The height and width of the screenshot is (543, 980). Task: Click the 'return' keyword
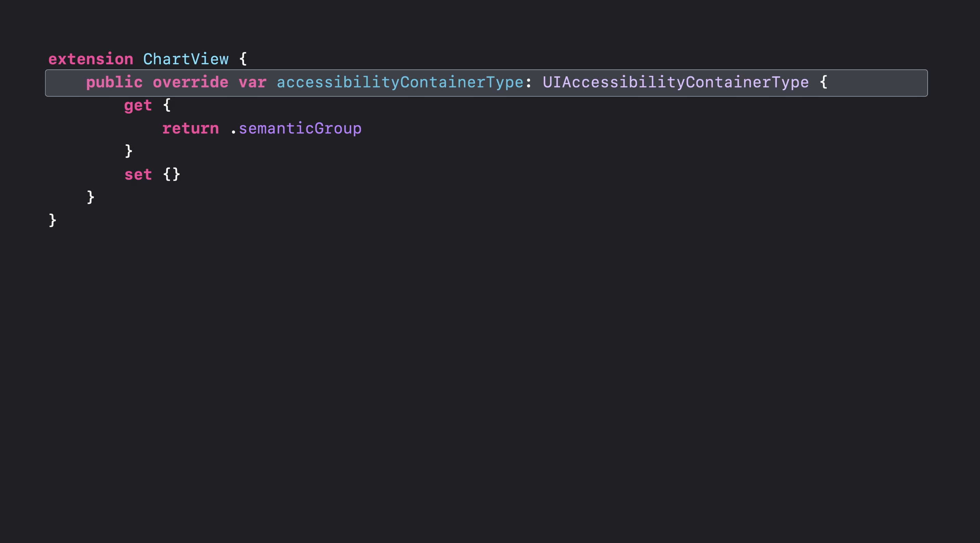pyautogui.click(x=190, y=129)
